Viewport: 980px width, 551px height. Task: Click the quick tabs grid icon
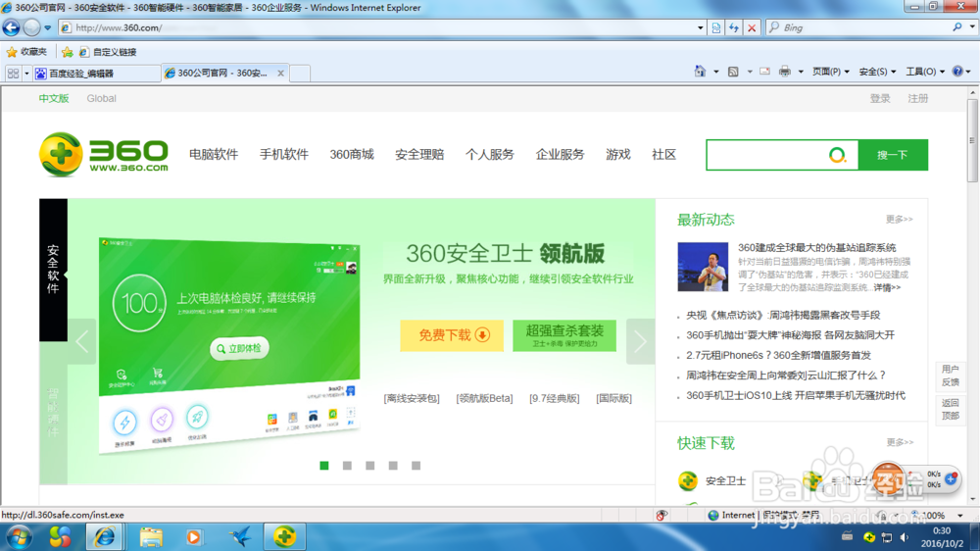click(13, 74)
